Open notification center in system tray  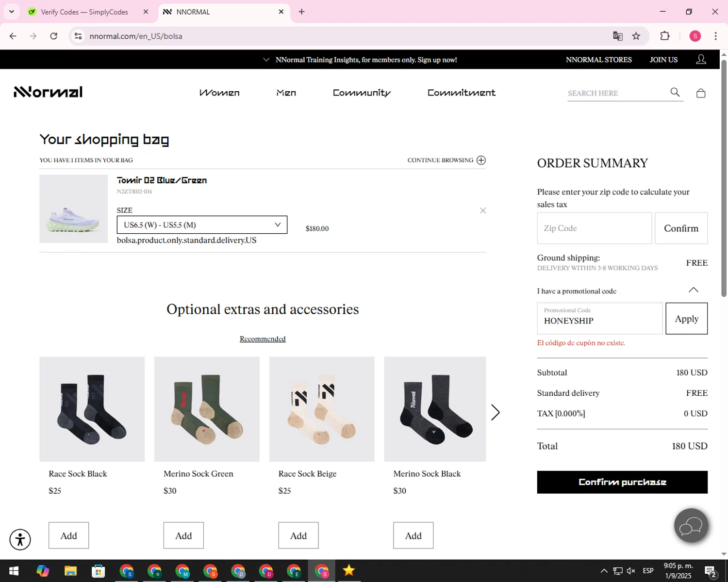[711, 571]
